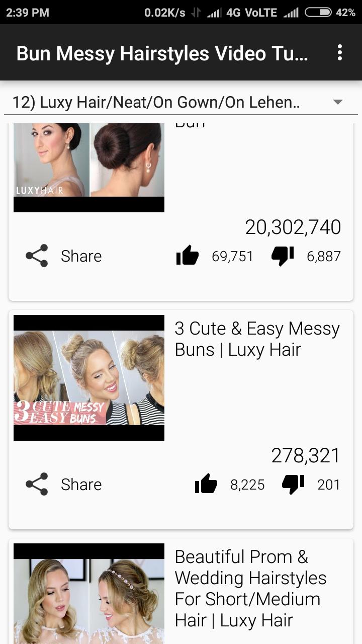Open the Luxy Hair sock bun thumbnail
The image size is (362, 644).
click(89, 168)
